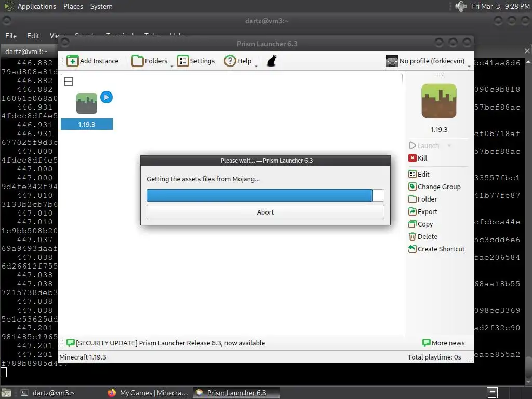Viewport: 532px width, 399px height.
Task: Click Delete with the trash icon
Action: (x=423, y=236)
